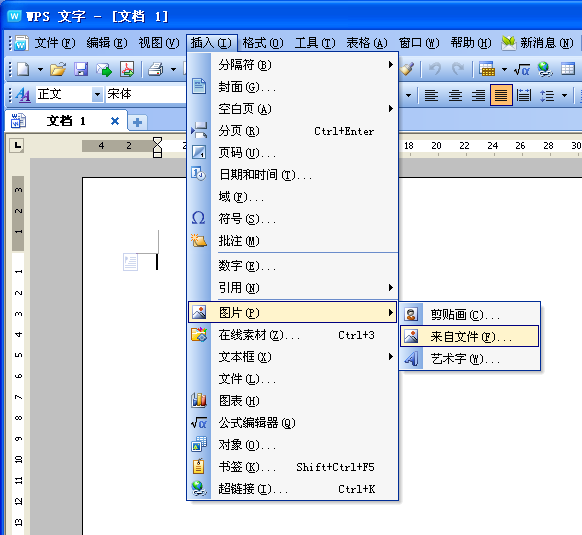
Task: Open dropdown arrow next to Print icon
Action: (x=173, y=69)
